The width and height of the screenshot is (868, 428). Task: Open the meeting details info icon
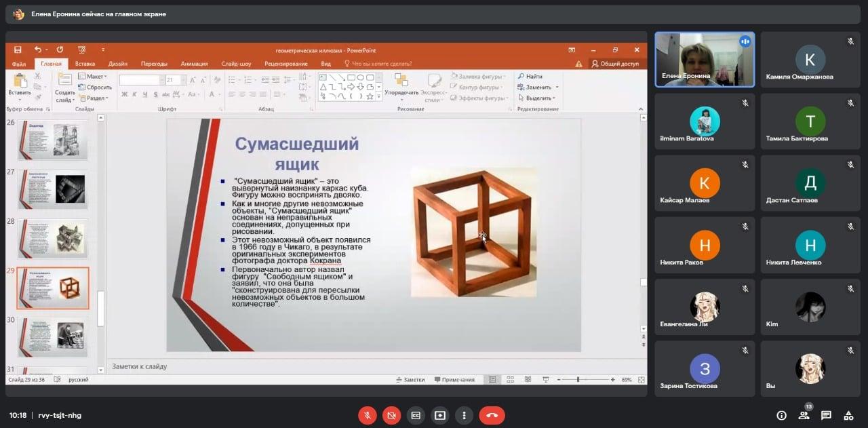pyautogui.click(x=781, y=415)
